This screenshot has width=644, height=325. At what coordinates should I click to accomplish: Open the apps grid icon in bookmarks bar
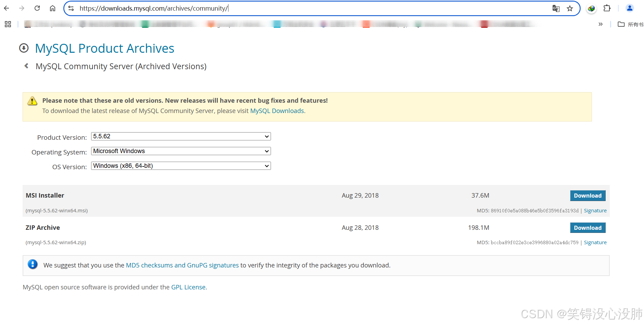8,24
